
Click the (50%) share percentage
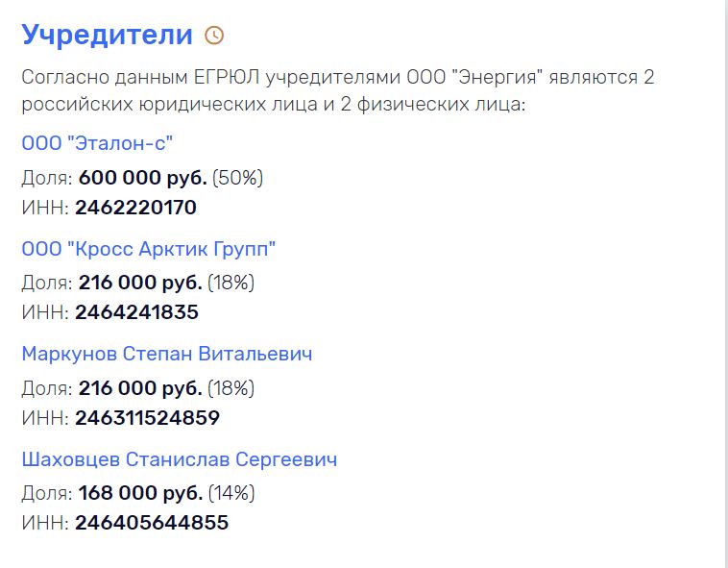coord(238,178)
